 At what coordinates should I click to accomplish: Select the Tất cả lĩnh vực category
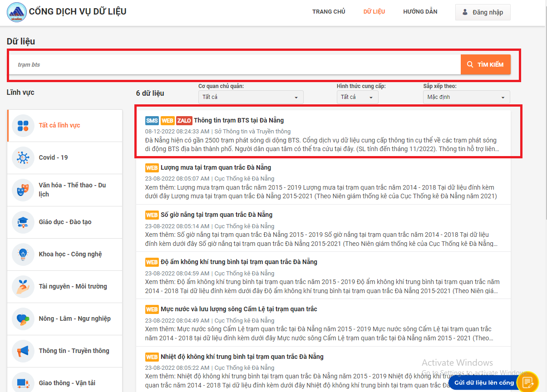(65, 125)
